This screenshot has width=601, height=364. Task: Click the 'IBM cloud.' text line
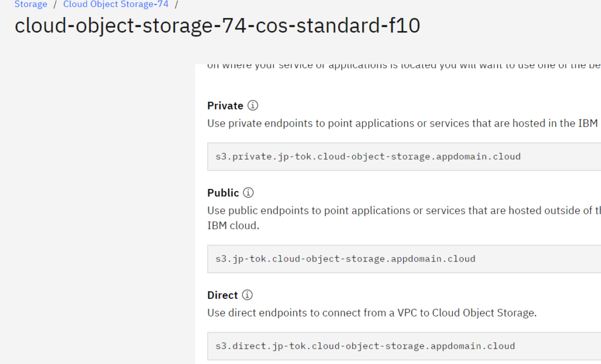[x=233, y=226]
